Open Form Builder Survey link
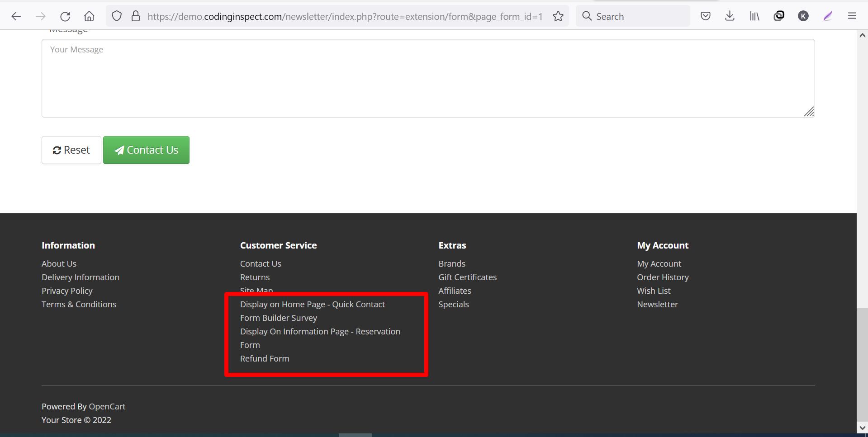The height and width of the screenshot is (437, 868). coord(278,318)
